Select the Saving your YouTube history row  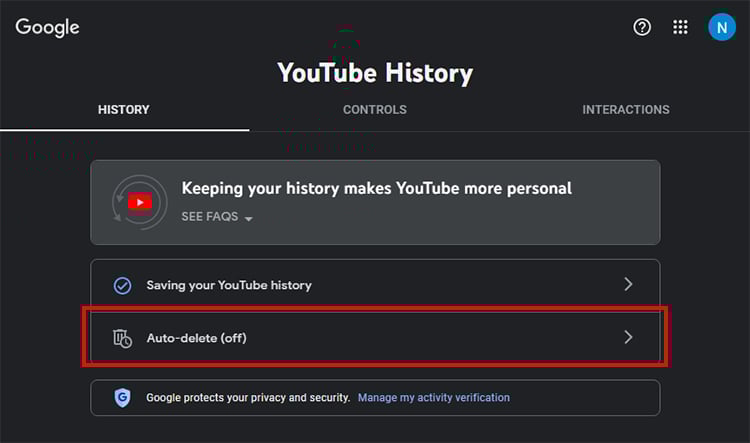[229, 285]
